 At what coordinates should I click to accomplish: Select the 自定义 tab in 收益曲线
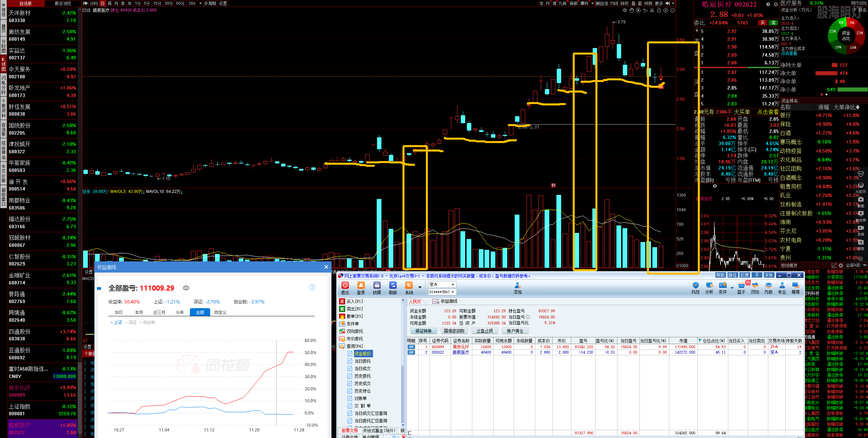pyautogui.click(x=220, y=312)
